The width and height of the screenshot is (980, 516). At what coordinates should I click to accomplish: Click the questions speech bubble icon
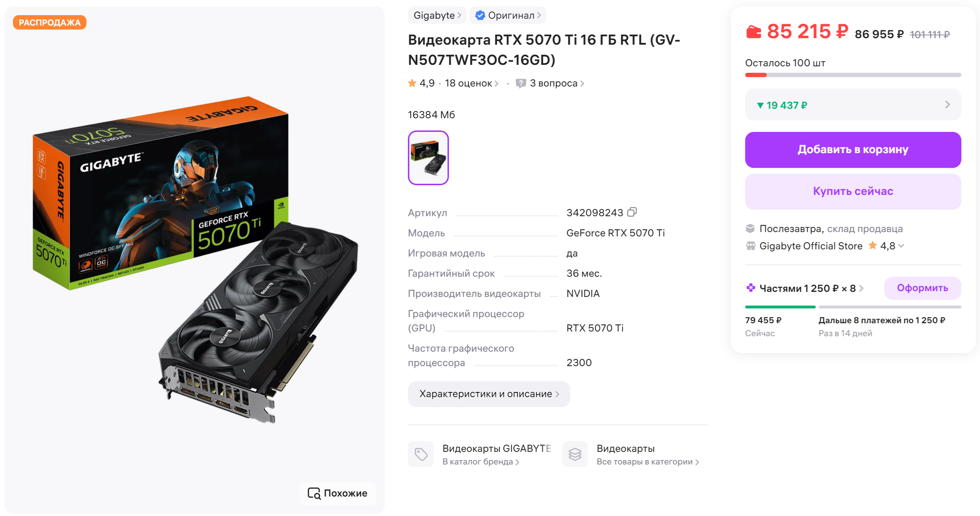tap(520, 83)
